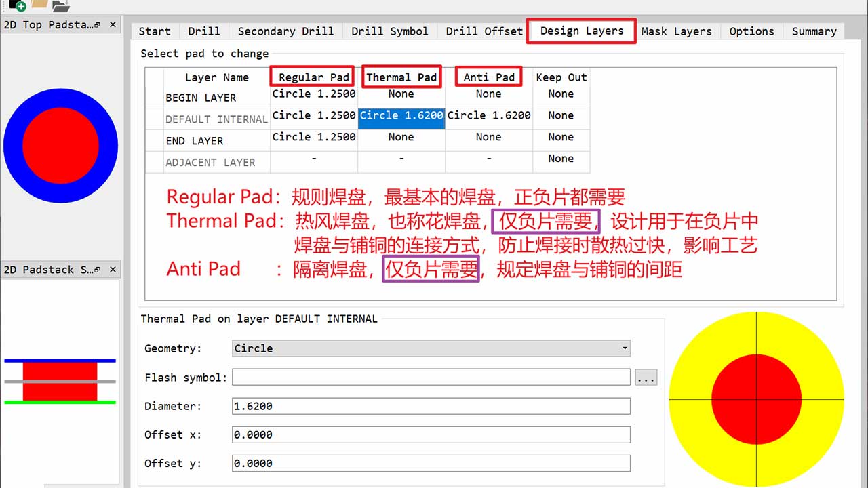
Task: Click the new padstack icon with green plus
Action: click(18, 5)
